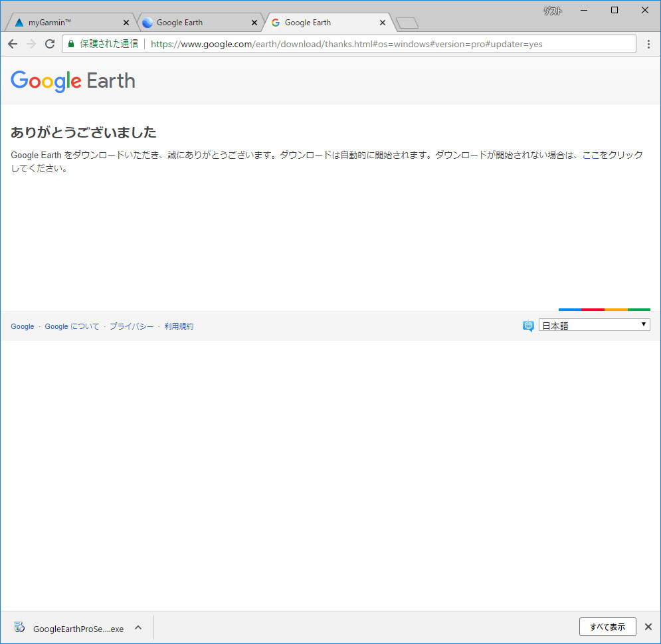Click the 保護された通信 secure label
661x644 pixels.
pos(109,44)
